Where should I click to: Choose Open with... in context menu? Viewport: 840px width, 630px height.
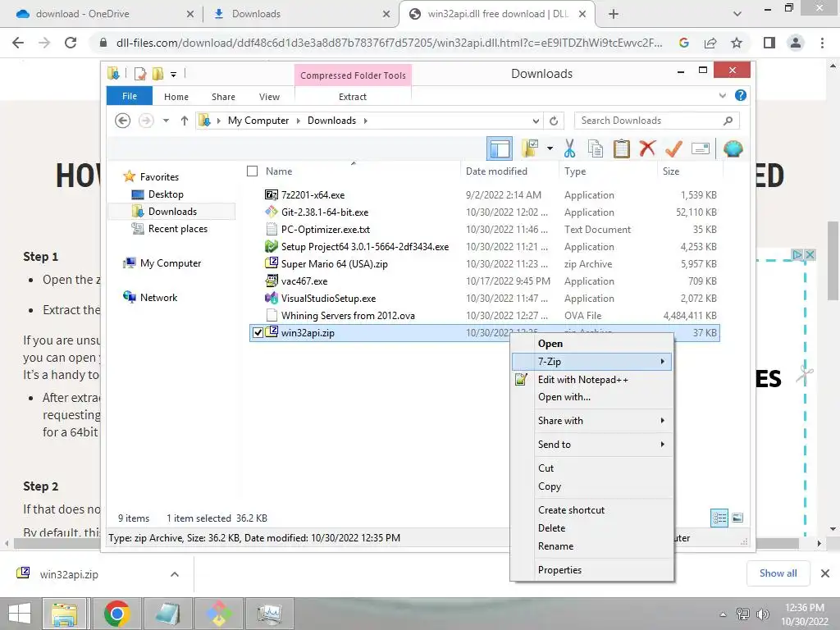(592, 397)
